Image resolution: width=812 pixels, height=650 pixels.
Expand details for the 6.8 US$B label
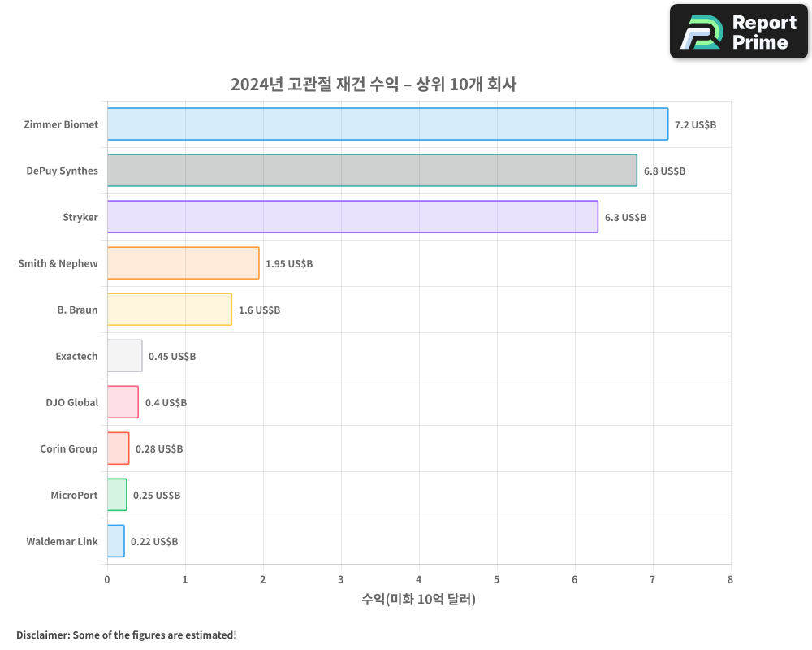[663, 171]
